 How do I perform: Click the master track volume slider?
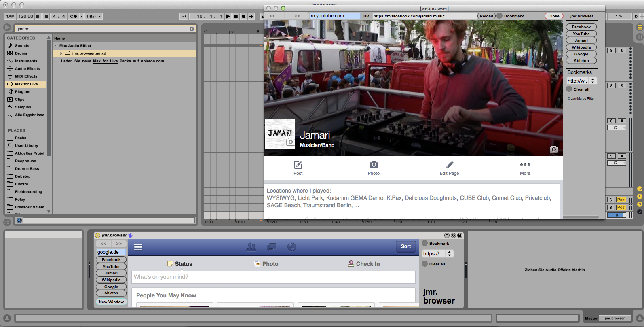(617, 215)
